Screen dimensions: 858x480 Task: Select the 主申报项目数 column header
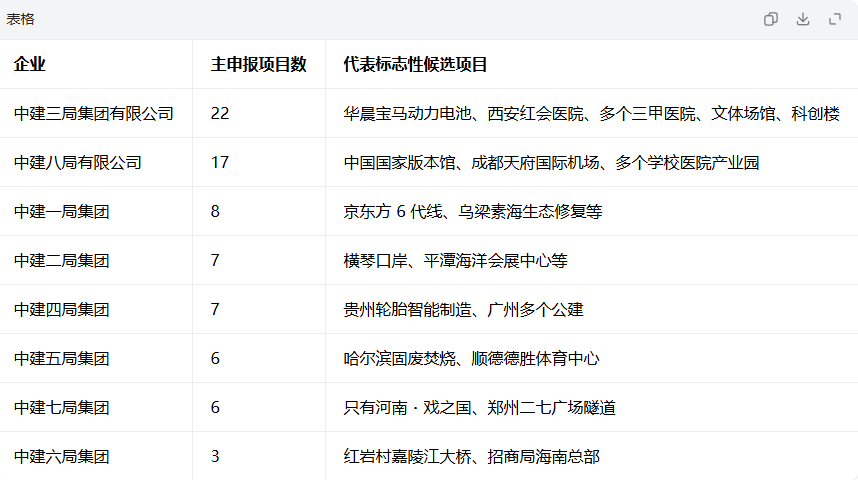click(x=258, y=64)
